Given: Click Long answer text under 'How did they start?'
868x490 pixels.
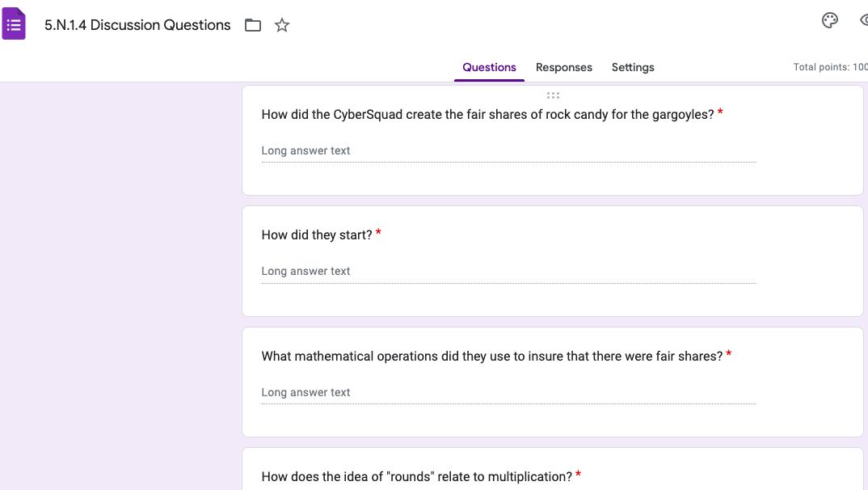Looking at the screenshot, I should point(306,271).
